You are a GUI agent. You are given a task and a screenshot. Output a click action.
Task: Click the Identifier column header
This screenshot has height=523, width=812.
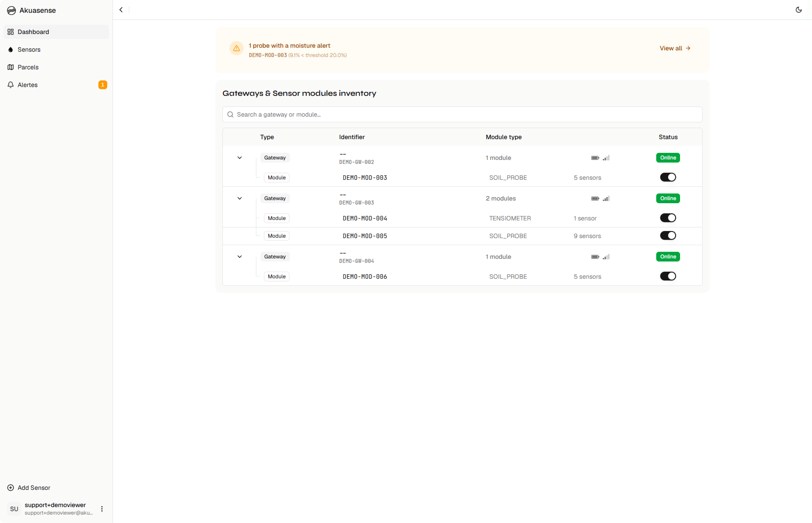(x=352, y=137)
